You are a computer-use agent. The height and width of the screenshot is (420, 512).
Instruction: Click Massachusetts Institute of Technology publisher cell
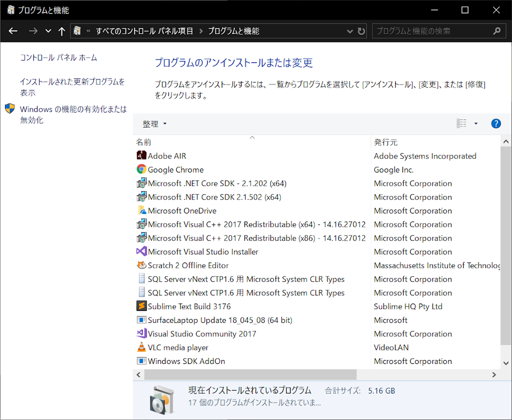tap(436, 265)
